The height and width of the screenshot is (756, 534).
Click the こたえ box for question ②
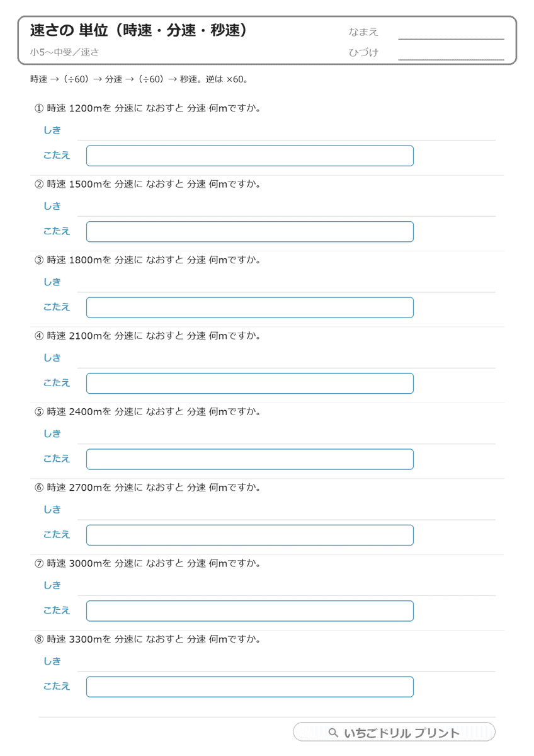click(250, 232)
